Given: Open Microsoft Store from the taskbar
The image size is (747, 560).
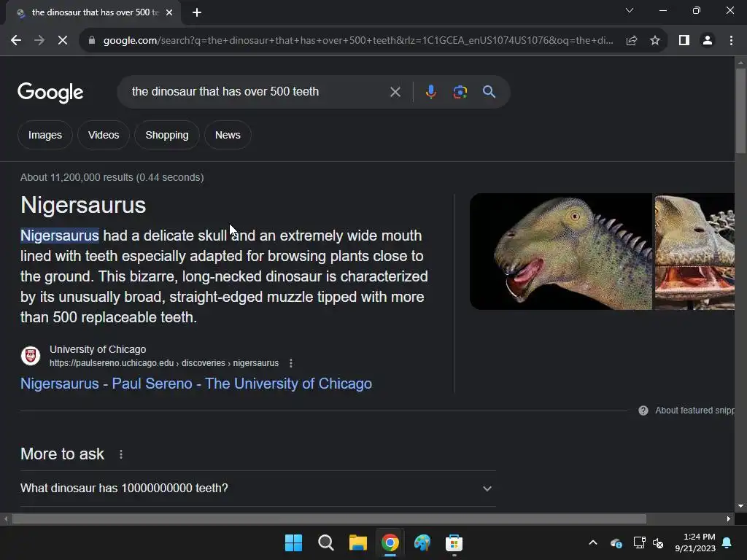Looking at the screenshot, I should (x=454, y=542).
